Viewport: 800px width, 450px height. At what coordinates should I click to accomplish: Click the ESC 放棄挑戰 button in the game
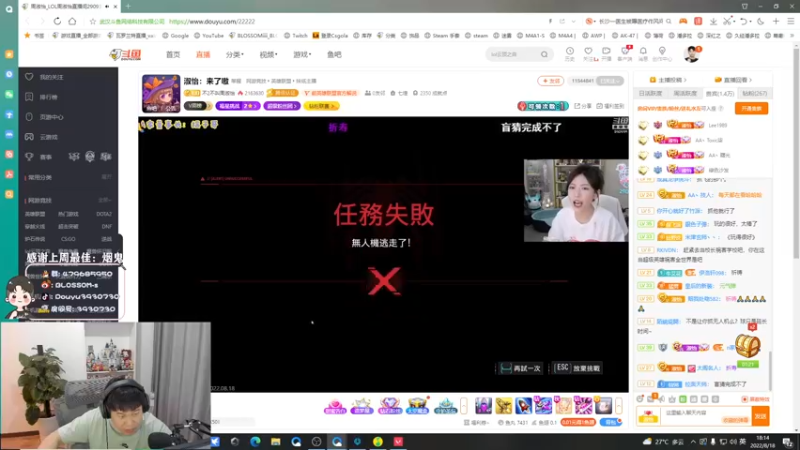click(x=578, y=368)
